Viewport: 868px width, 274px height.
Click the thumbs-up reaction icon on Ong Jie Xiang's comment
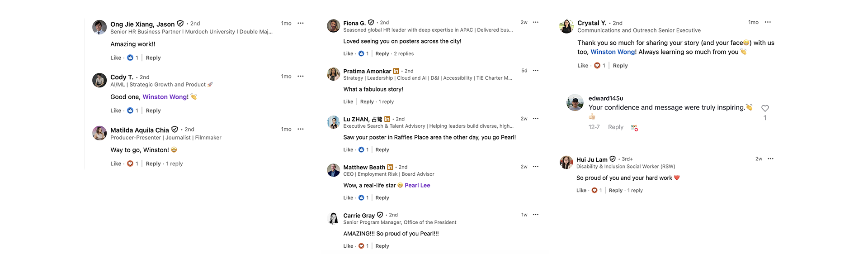(x=130, y=58)
